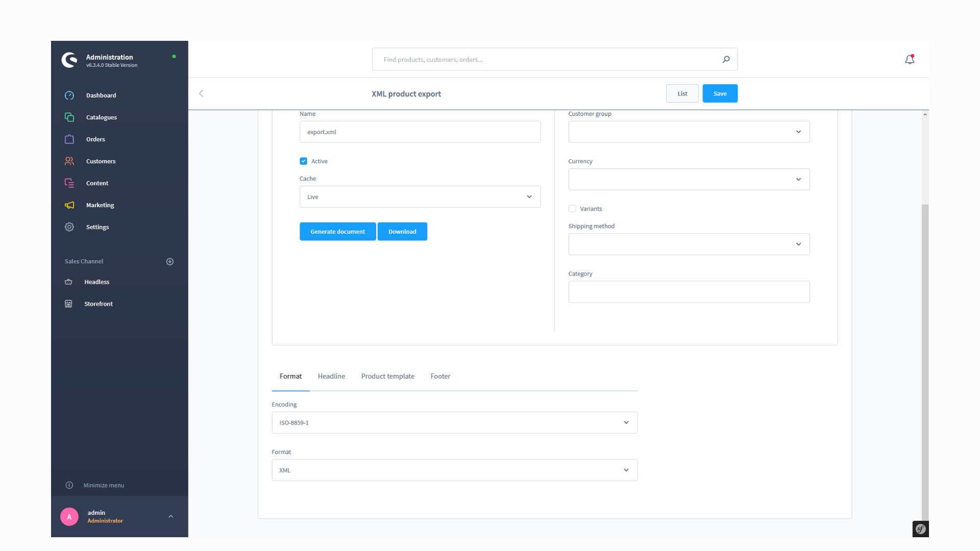Click the back arrow navigation icon
Viewport: 980px width, 551px height.
(x=201, y=93)
